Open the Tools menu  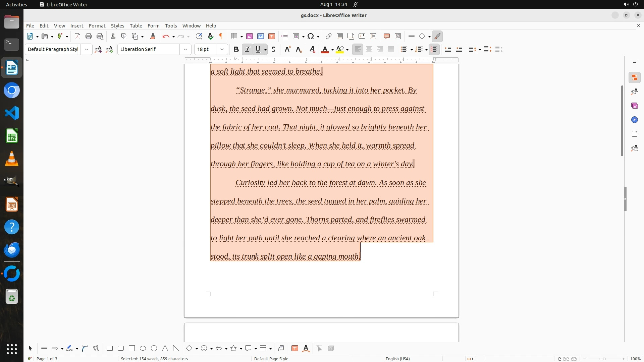coord(171,25)
